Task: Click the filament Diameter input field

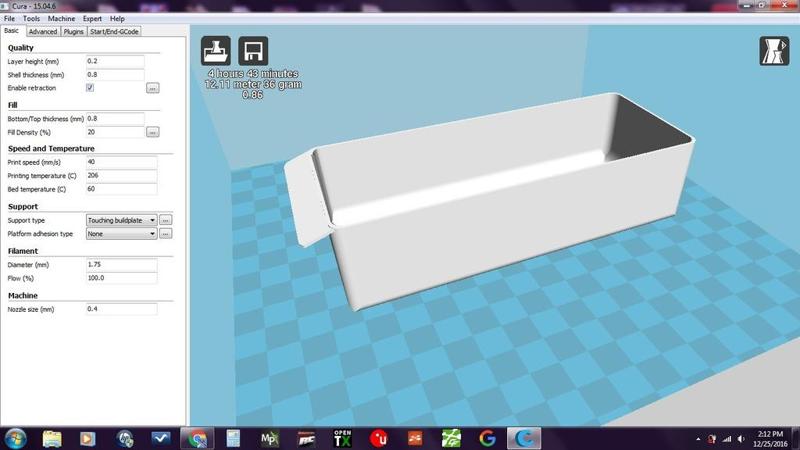Action: (121, 265)
